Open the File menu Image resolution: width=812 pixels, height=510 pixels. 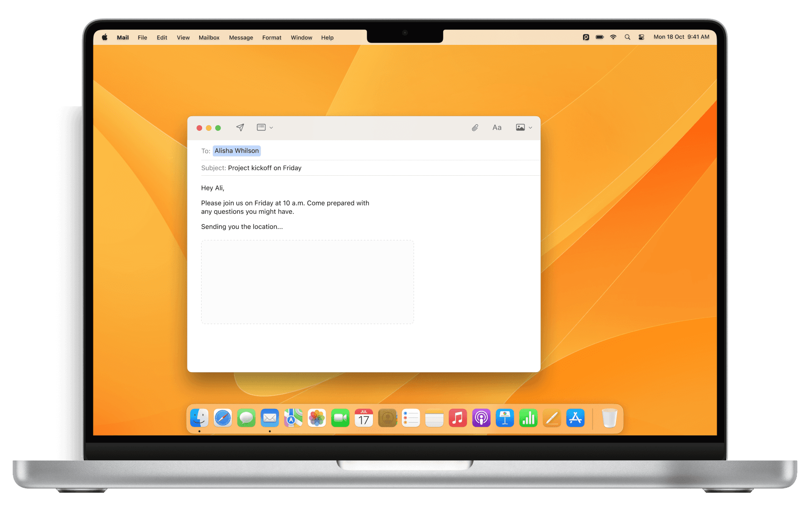143,37
